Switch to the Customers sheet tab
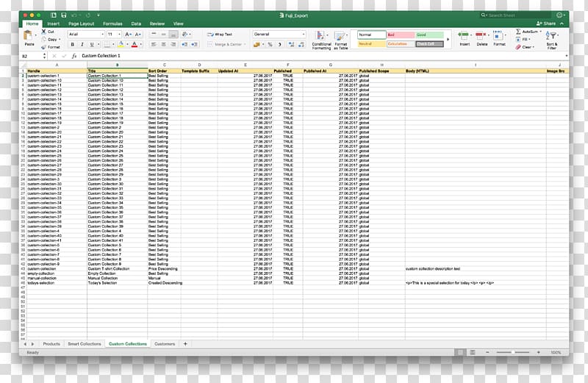 [x=165, y=343]
